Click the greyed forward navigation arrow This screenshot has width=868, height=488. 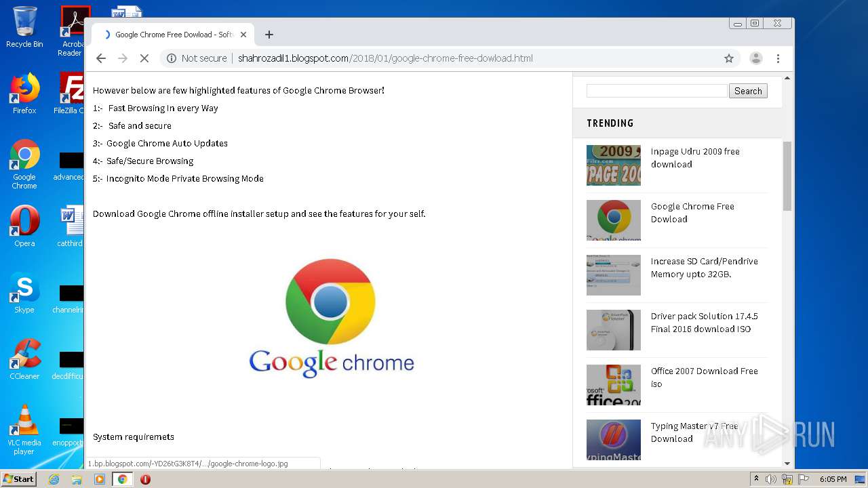point(123,58)
